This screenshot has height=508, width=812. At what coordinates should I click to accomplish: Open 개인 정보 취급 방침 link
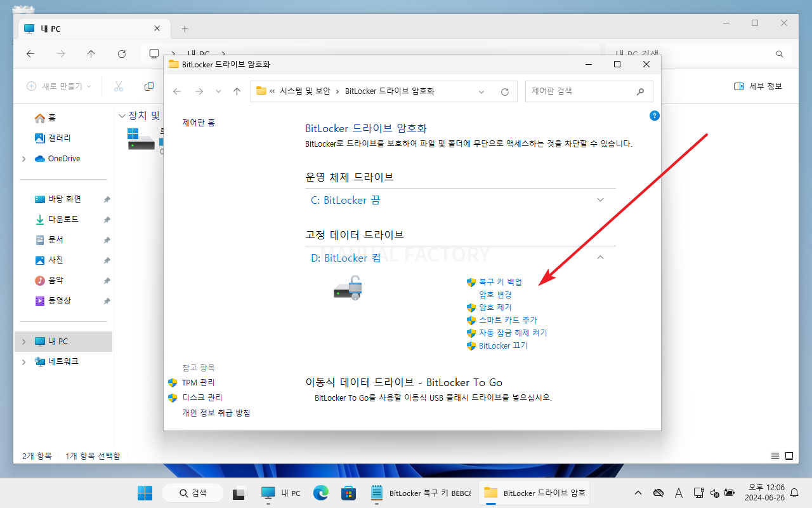point(216,413)
